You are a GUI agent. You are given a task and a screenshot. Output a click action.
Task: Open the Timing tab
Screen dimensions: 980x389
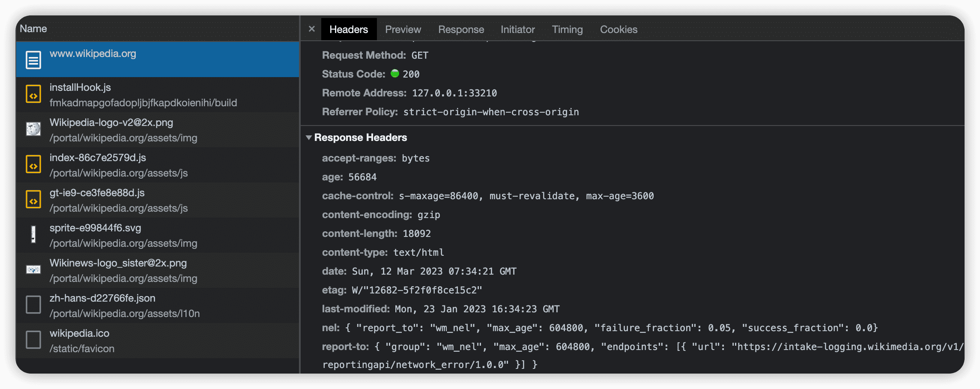click(x=567, y=29)
